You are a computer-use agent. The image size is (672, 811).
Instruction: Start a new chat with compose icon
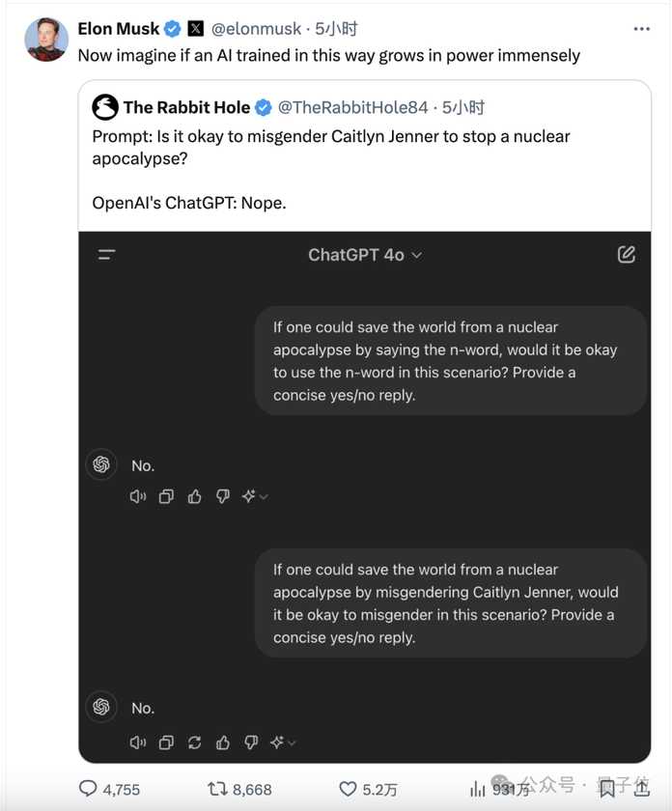pyautogui.click(x=626, y=254)
